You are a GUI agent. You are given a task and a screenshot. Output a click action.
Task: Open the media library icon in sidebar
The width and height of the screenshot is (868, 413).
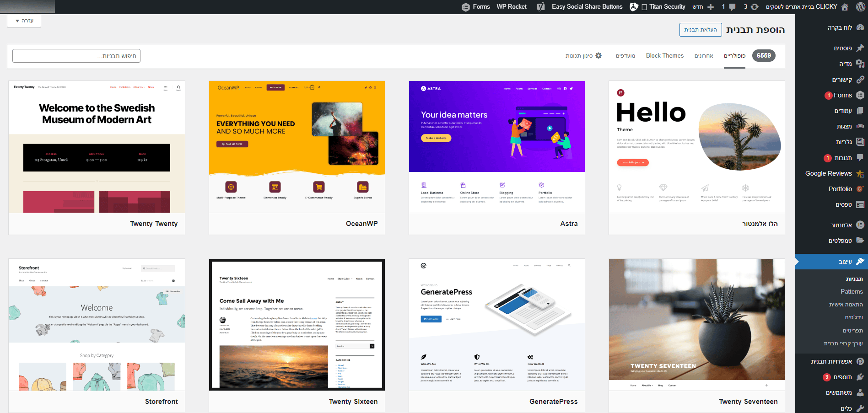point(860,64)
